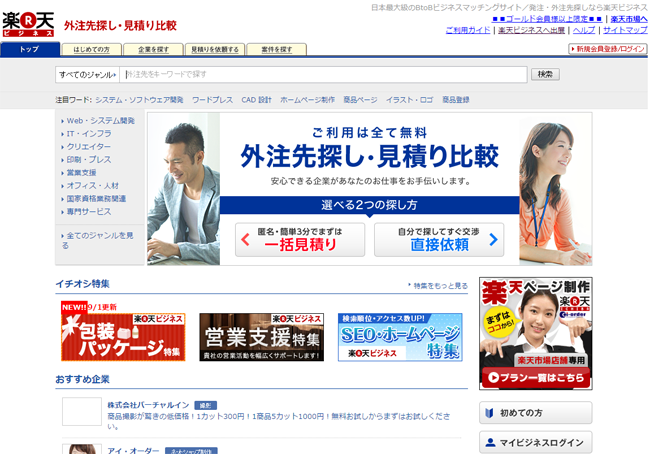Open IT・インフラ category
Screen dimensions: 650x454
coord(89,134)
